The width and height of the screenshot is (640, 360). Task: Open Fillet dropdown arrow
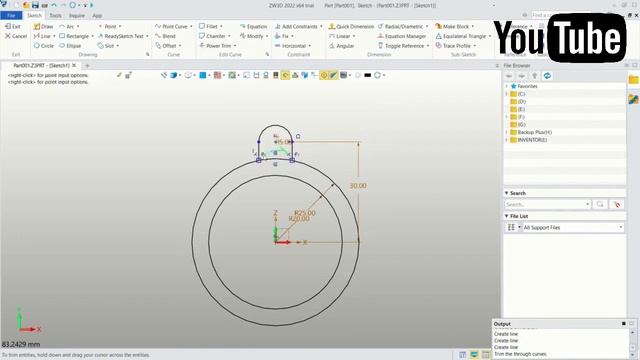pyautogui.click(x=221, y=27)
